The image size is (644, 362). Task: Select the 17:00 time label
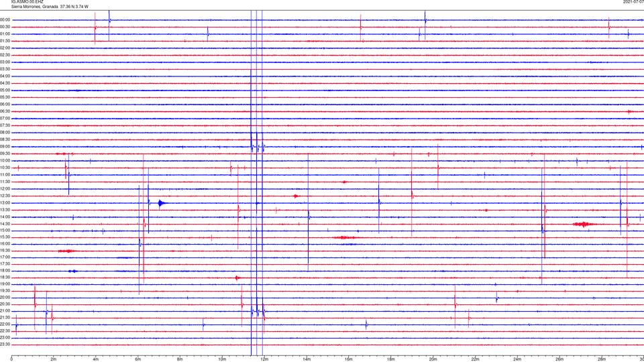point(5,257)
